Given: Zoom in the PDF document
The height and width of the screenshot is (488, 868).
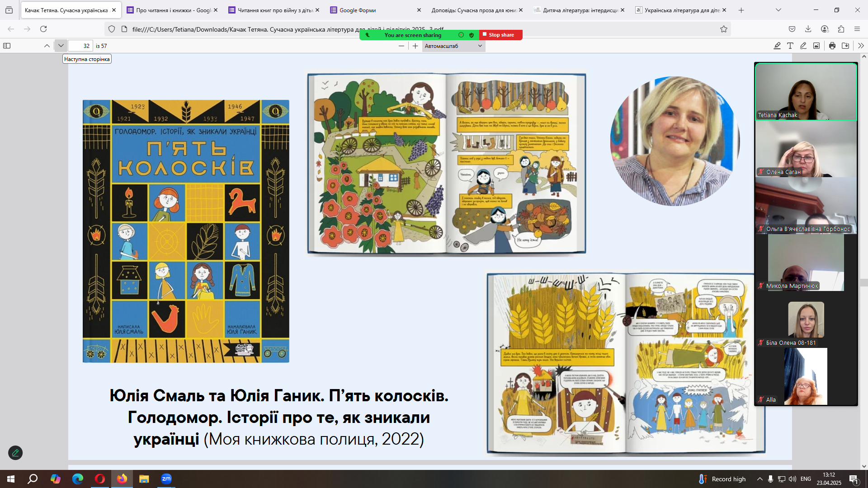Looking at the screenshot, I should point(415,46).
